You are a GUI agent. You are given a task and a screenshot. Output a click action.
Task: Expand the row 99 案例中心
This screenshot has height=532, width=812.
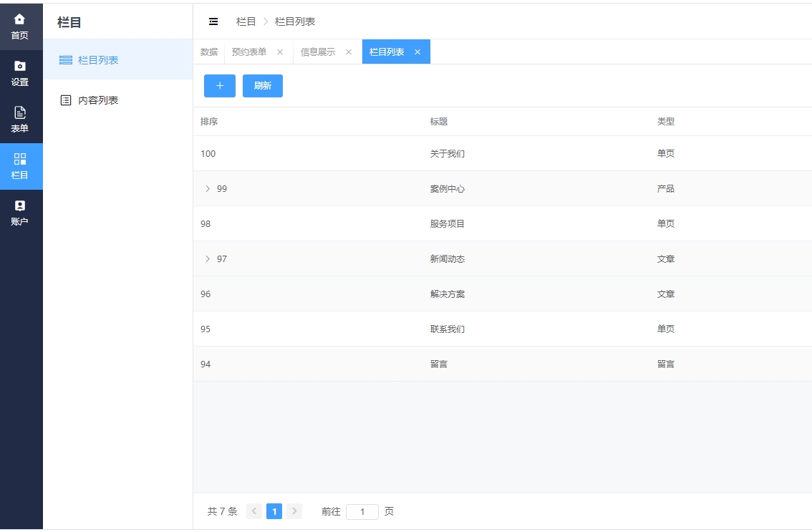click(208, 189)
